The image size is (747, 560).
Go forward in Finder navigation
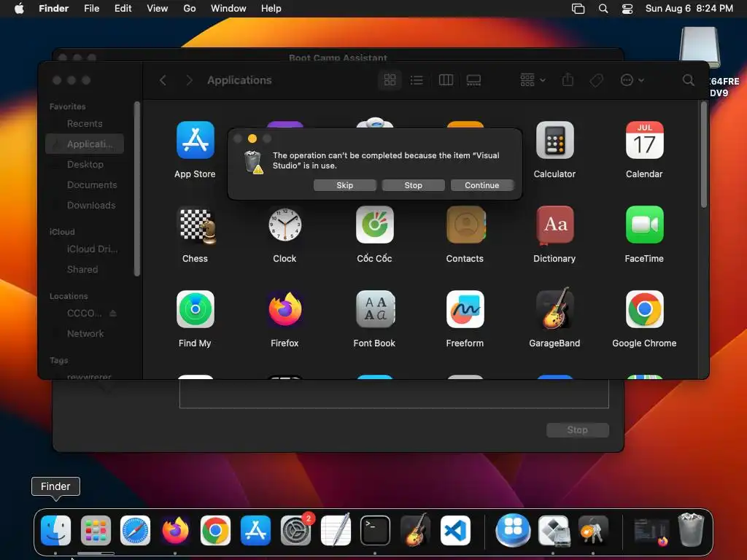[189, 80]
